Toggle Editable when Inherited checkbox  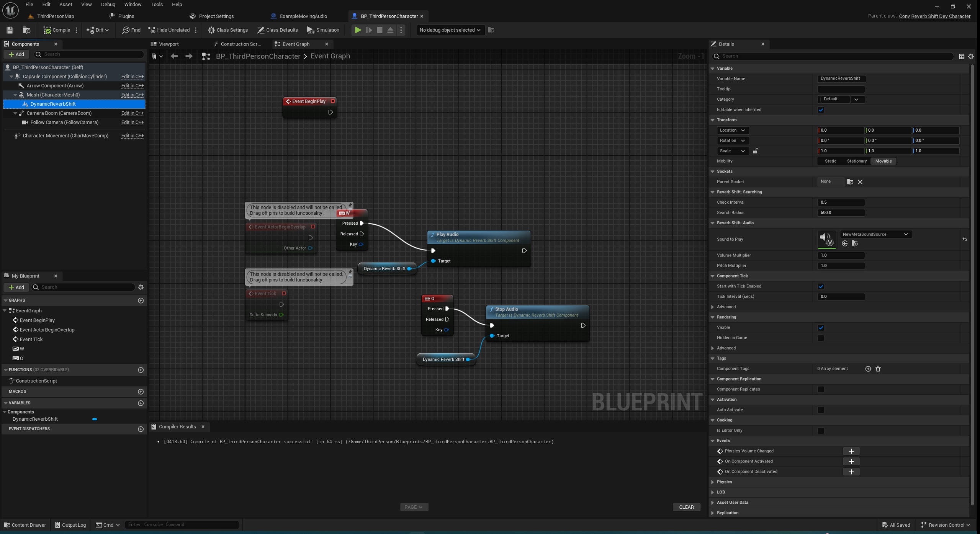pyautogui.click(x=821, y=110)
